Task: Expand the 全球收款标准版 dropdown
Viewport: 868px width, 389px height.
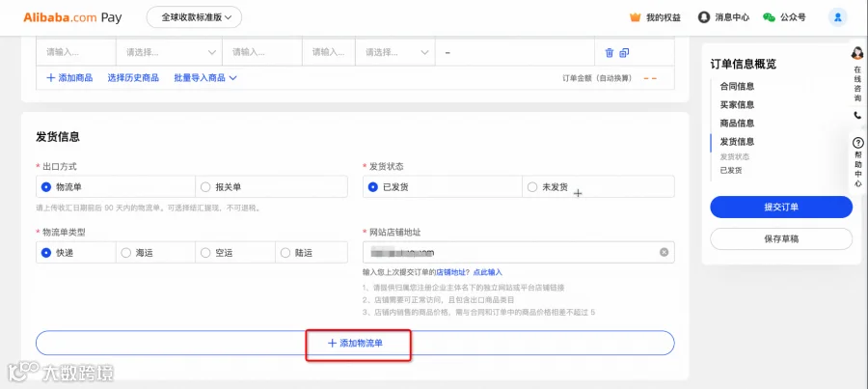Action: [x=194, y=17]
